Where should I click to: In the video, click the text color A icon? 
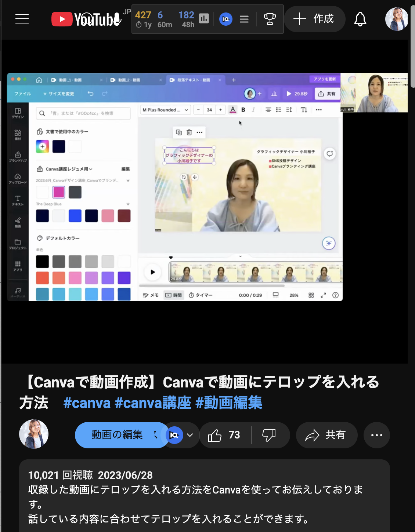(233, 110)
